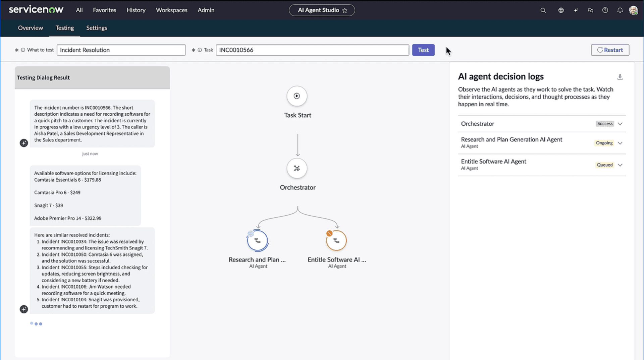
Task: Click the help question mark icon
Action: point(605,10)
